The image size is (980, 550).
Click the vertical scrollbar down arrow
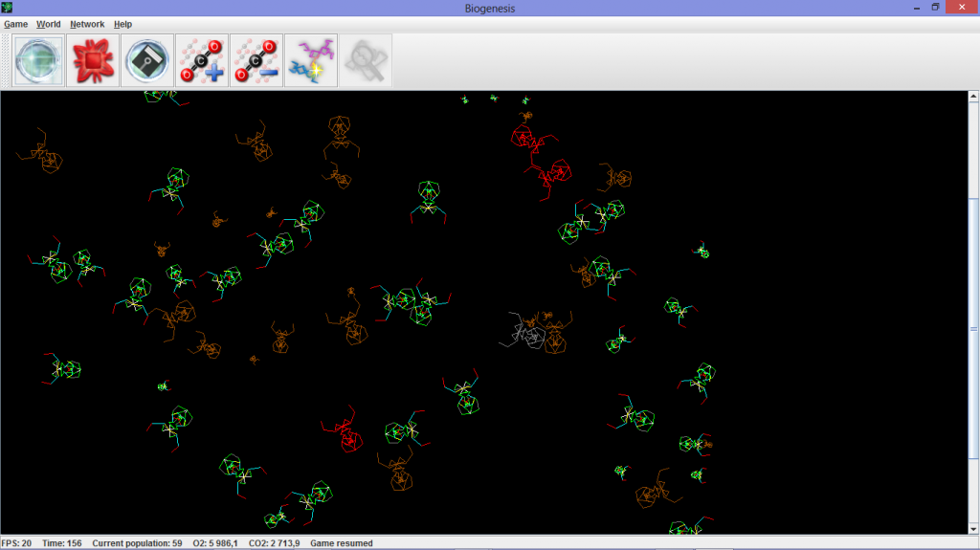(973, 529)
